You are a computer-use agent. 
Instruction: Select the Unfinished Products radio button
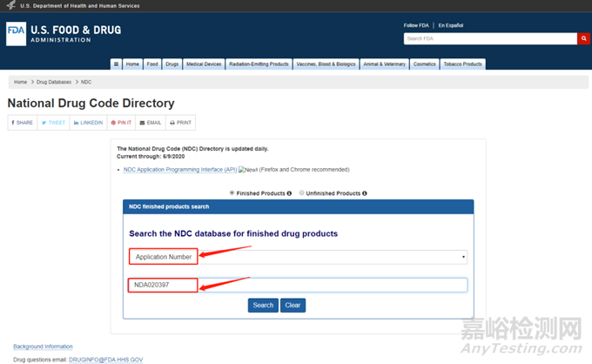pyautogui.click(x=302, y=193)
